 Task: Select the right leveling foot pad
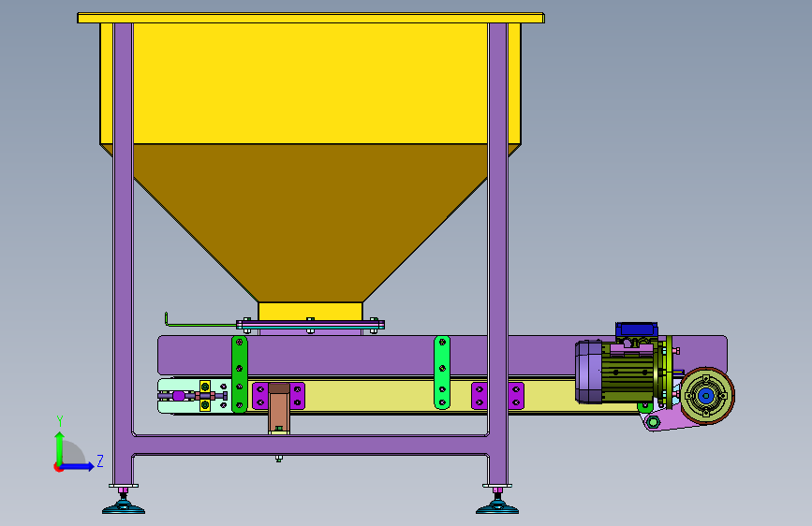(497, 507)
